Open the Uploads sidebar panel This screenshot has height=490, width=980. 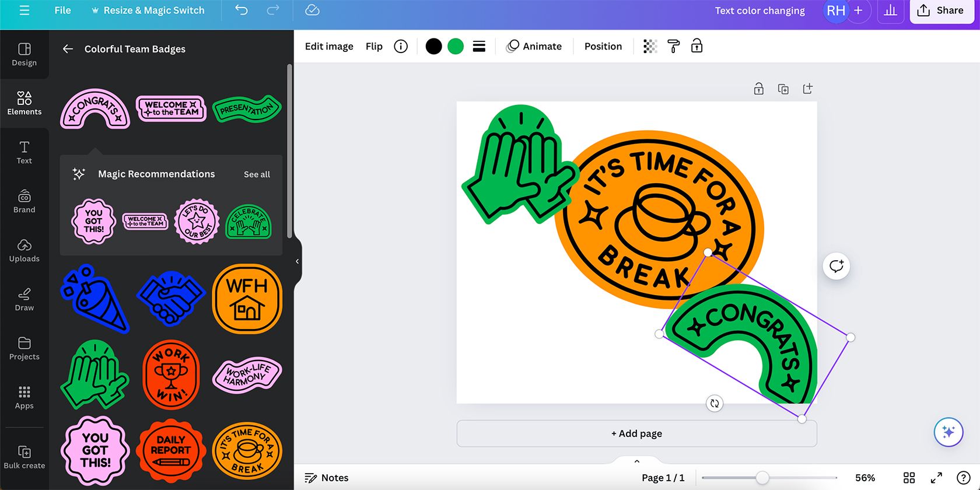point(24,251)
